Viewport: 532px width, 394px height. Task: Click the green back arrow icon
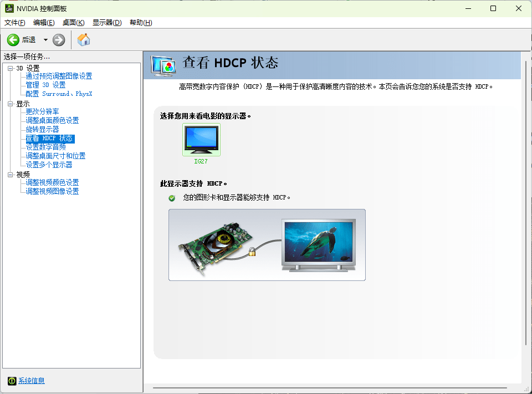(13, 40)
